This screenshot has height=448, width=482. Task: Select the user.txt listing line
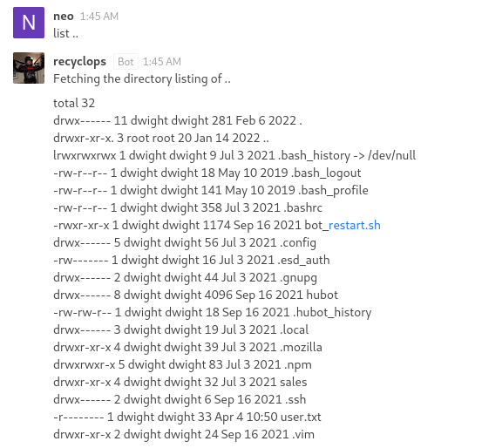187,417
